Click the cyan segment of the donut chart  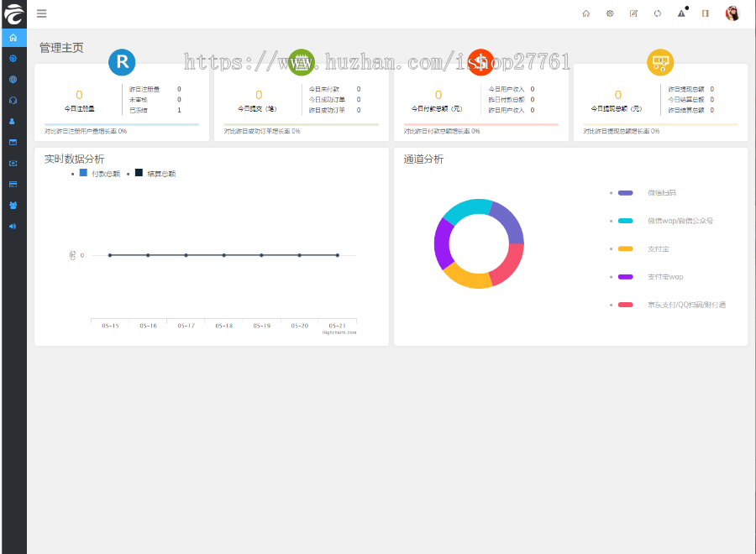pyautogui.click(x=465, y=209)
